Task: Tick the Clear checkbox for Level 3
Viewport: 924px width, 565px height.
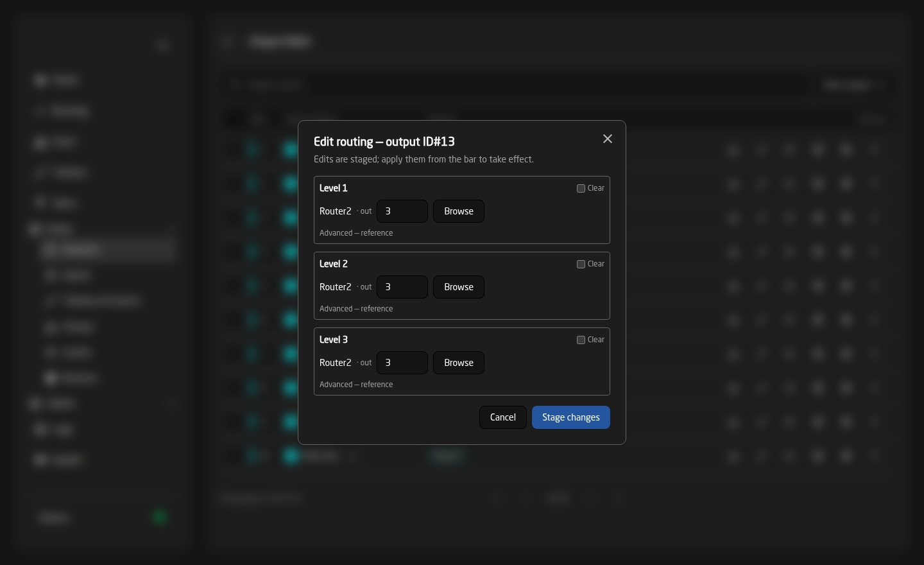Action: pos(581,340)
